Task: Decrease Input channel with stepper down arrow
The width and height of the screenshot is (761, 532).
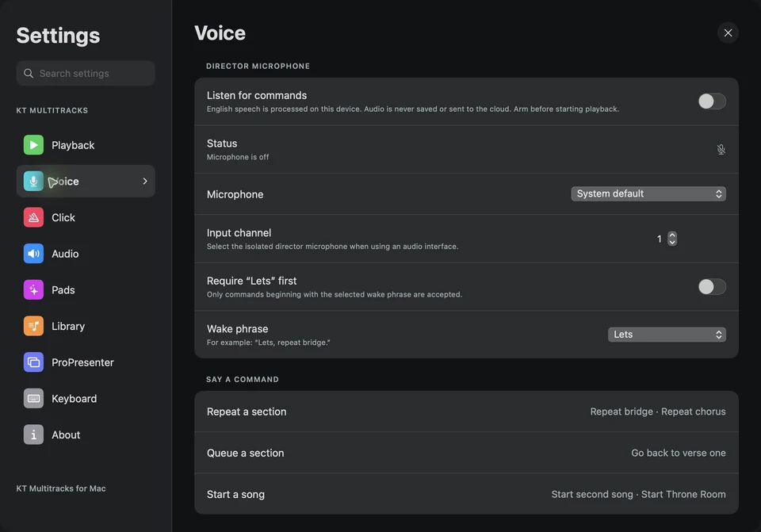Action: 672,242
